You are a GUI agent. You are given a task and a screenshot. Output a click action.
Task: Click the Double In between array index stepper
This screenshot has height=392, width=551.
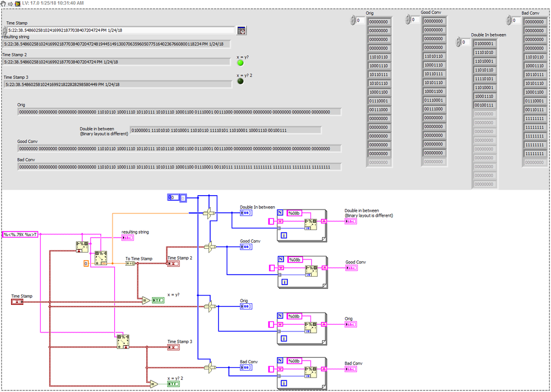point(458,42)
